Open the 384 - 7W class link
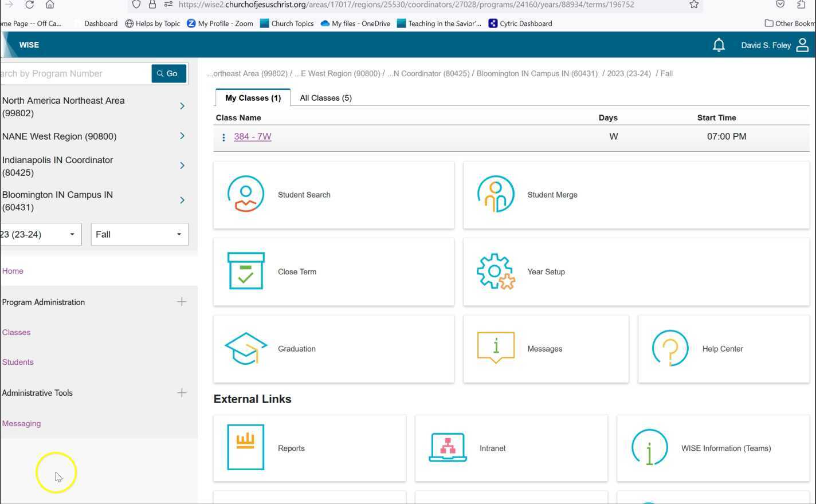The image size is (816, 504). coord(252,137)
